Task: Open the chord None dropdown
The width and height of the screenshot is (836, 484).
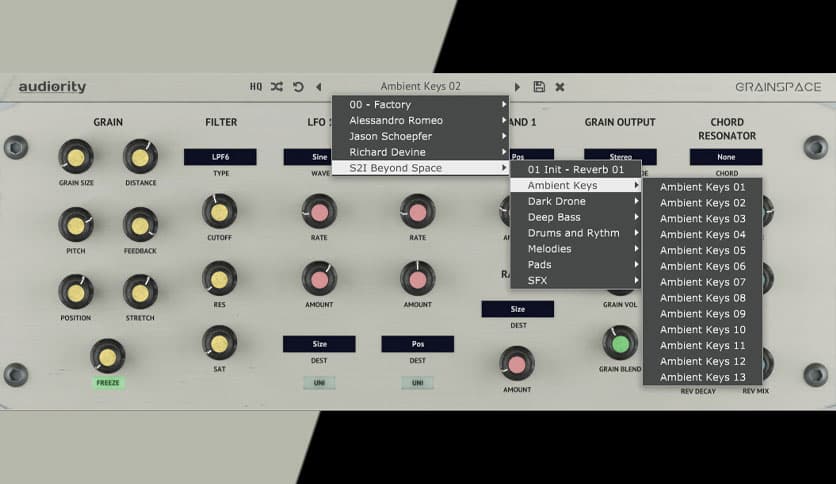Action: point(726,157)
